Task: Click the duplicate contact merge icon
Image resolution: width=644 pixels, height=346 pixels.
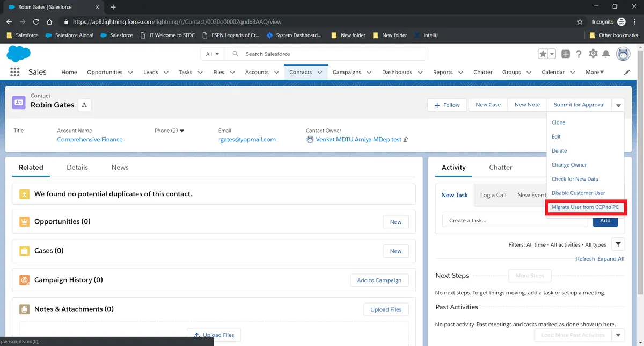Action: pyautogui.click(x=24, y=194)
